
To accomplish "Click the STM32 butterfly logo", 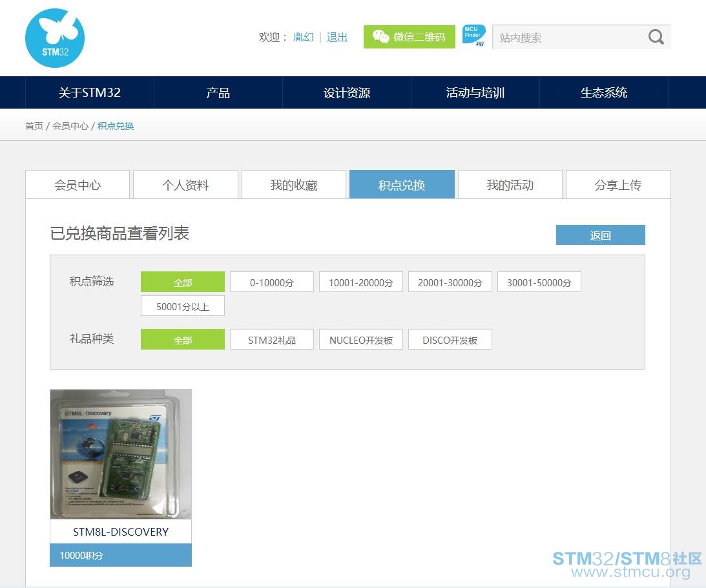I will (x=54, y=38).
